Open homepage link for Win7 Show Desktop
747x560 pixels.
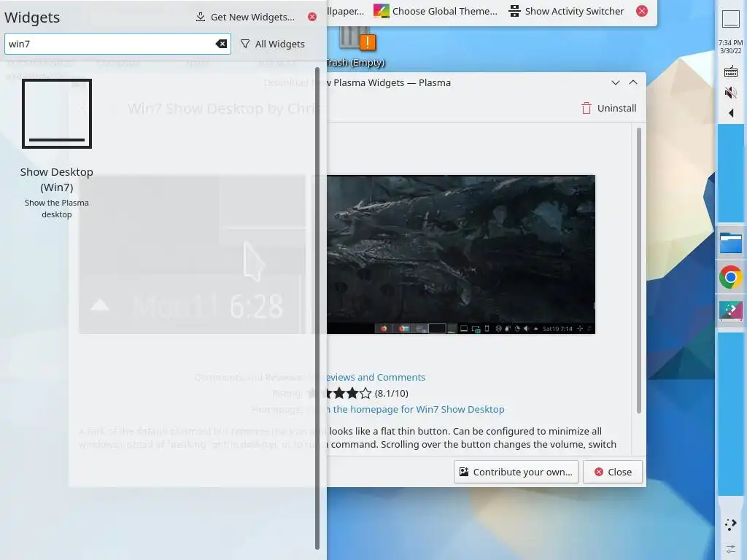pyautogui.click(x=415, y=409)
